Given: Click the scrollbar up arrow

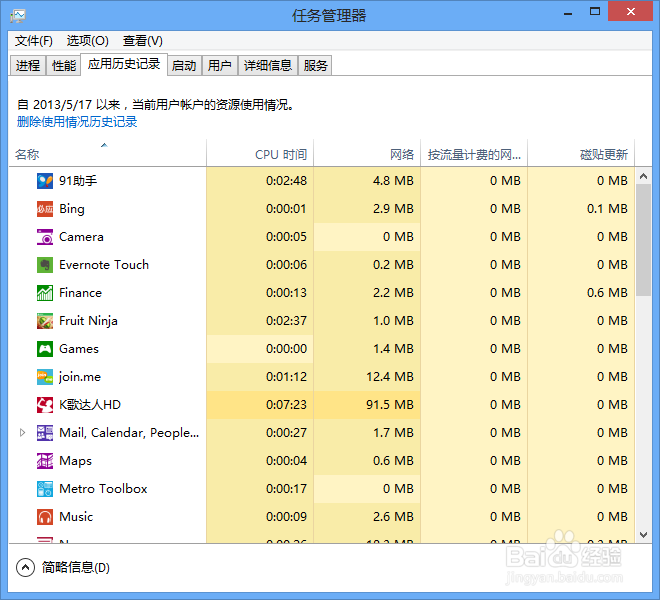Looking at the screenshot, I should (x=643, y=176).
